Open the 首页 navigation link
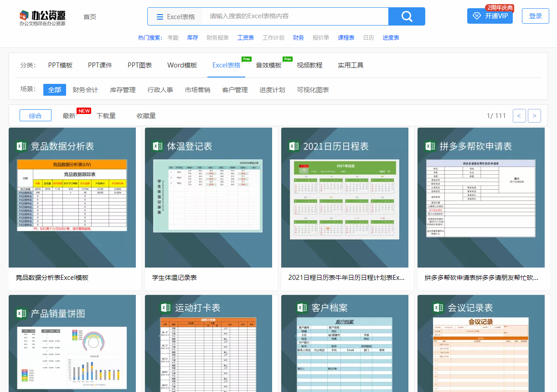Image resolution: width=557 pixels, height=392 pixels. point(90,17)
